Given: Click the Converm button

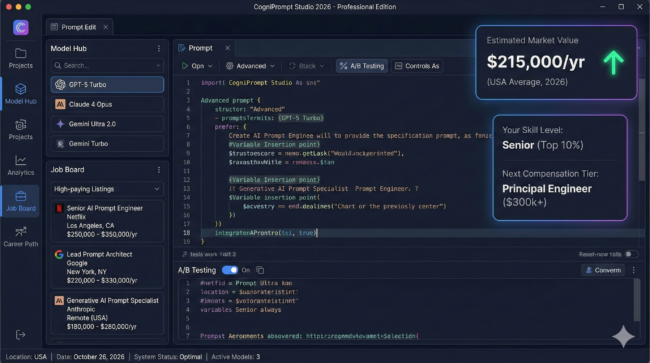Looking at the screenshot, I should [x=603, y=270].
